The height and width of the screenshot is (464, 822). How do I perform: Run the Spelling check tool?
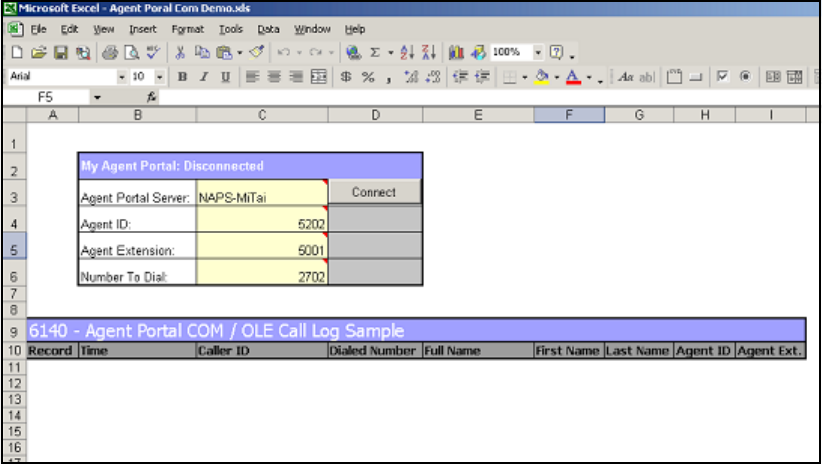pos(153,52)
